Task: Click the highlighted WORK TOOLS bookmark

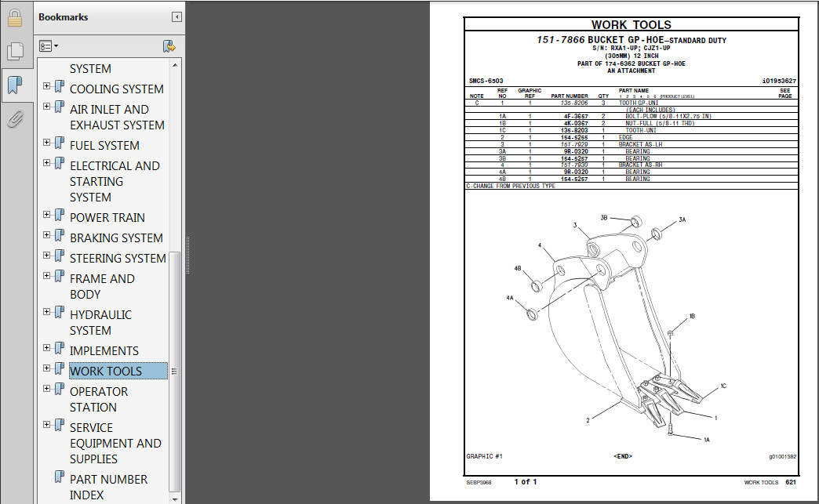Action: pos(118,371)
